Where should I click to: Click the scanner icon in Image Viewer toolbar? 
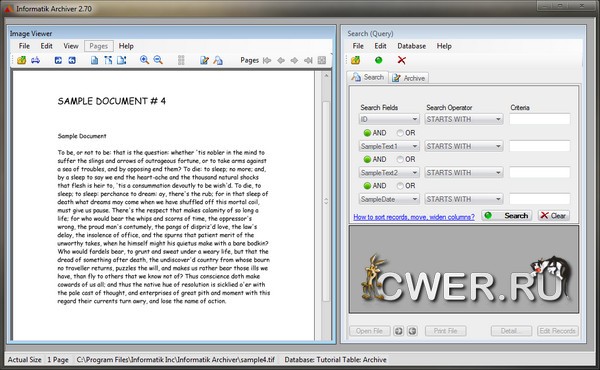pos(36,60)
